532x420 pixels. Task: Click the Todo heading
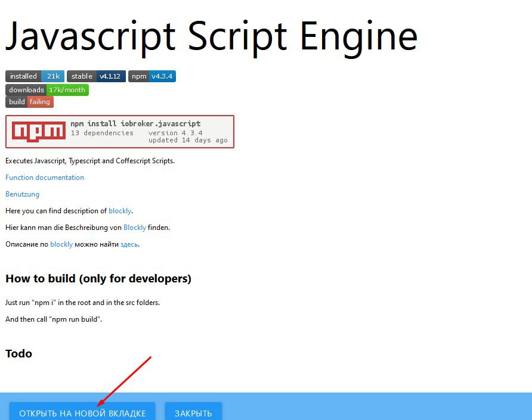click(x=18, y=353)
